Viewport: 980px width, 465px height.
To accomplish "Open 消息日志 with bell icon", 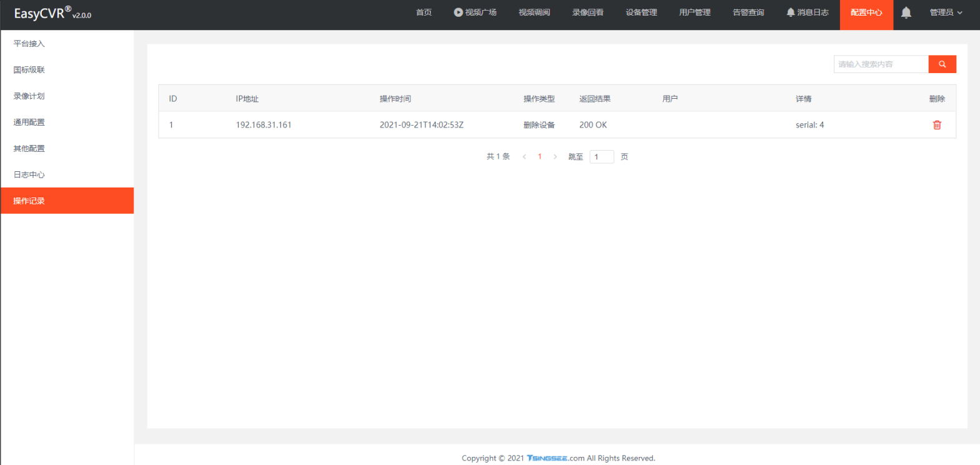I will (x=807, y=12).
